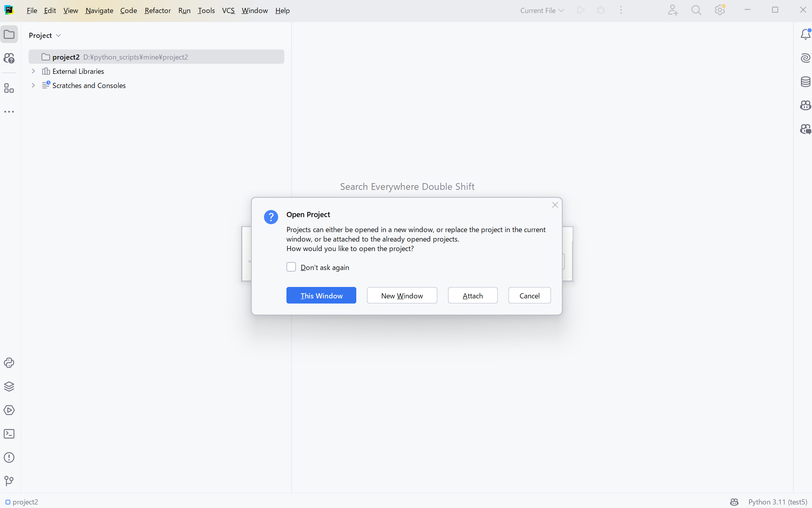The height and width of the screenshot is (508, 812).
Task: Expand Scratches and Consoles node
Action: point(34,85)
